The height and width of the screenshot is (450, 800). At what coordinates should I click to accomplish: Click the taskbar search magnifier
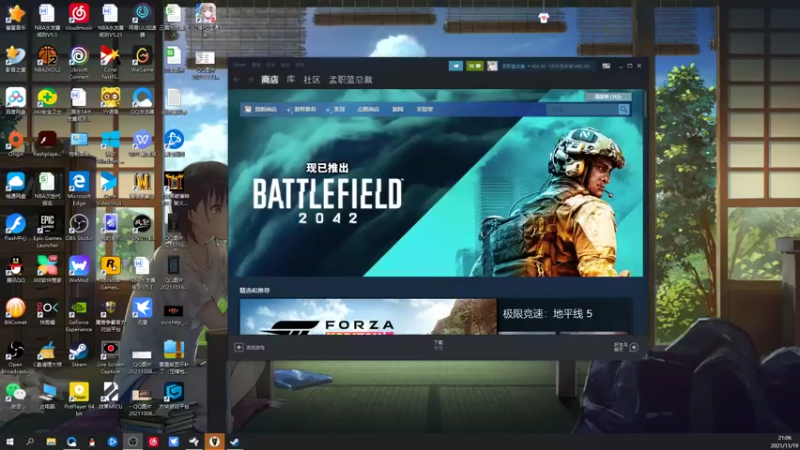(30, 442)
